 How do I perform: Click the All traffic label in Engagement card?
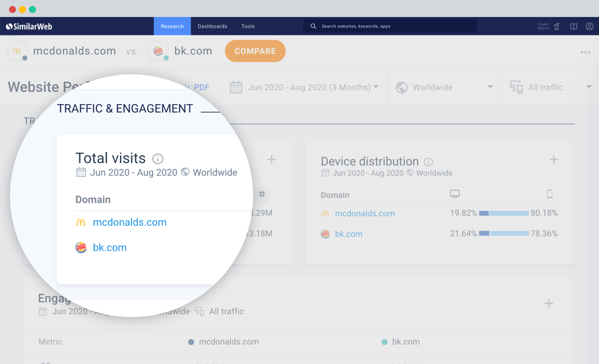coord(227,312)
